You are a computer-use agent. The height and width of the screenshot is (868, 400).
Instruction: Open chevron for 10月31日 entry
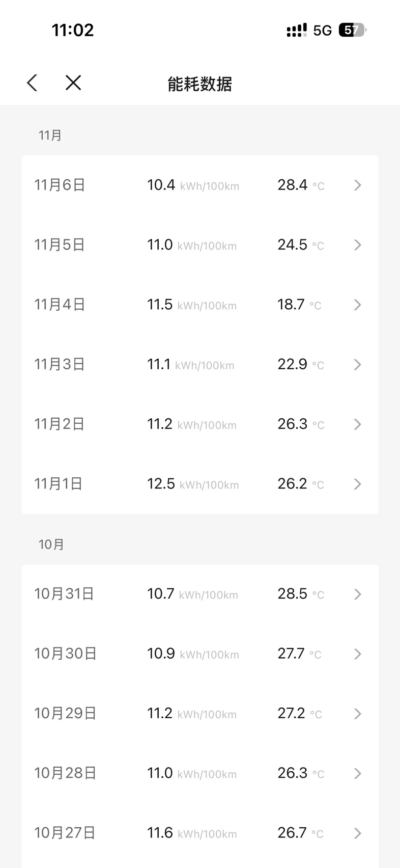(357, 594)
